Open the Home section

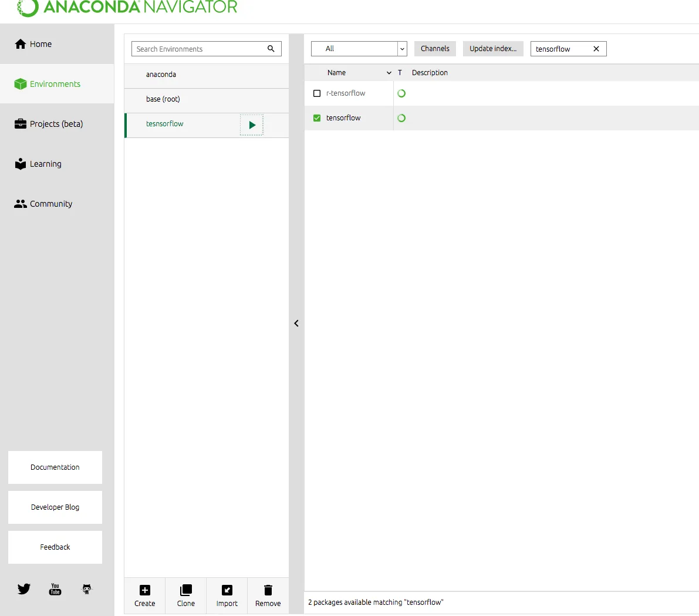(56, 43)
